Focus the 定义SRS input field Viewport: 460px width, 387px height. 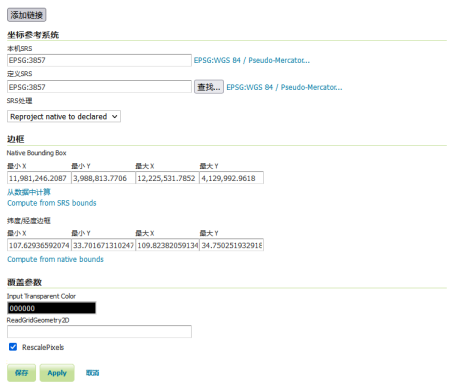(99, 87)
